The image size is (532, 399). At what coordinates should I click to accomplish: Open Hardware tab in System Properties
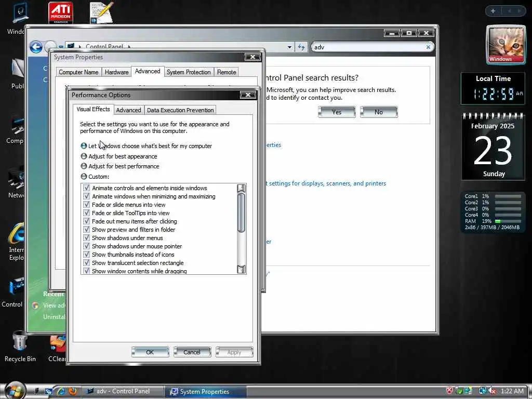[x=116, y=72]
